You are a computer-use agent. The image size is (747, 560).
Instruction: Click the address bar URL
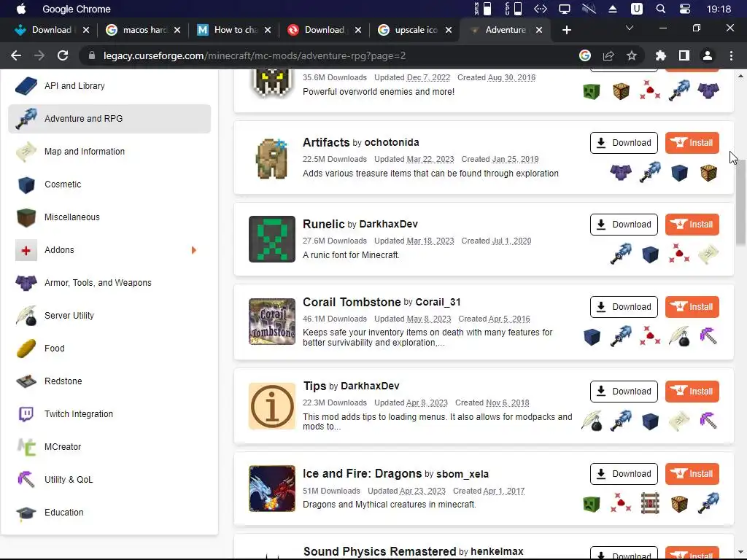tap(255, 55)
